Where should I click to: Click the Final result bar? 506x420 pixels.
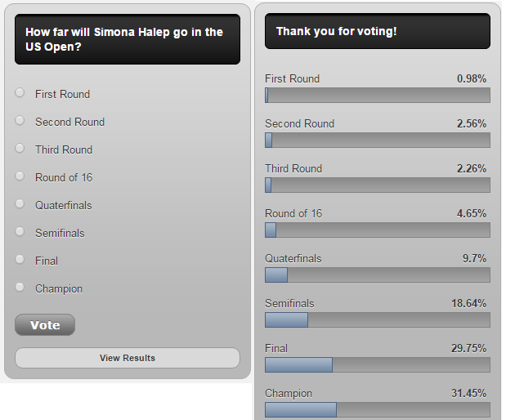[377, 365]
